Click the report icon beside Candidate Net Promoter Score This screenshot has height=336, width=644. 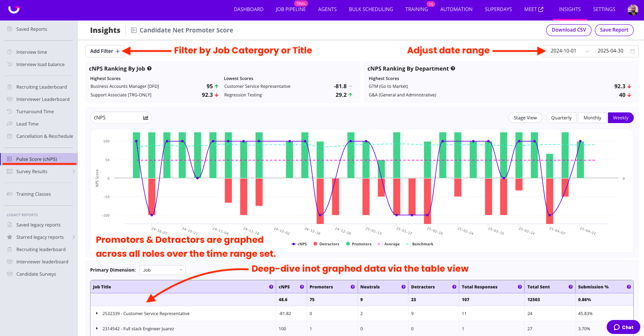coord(134,30)
